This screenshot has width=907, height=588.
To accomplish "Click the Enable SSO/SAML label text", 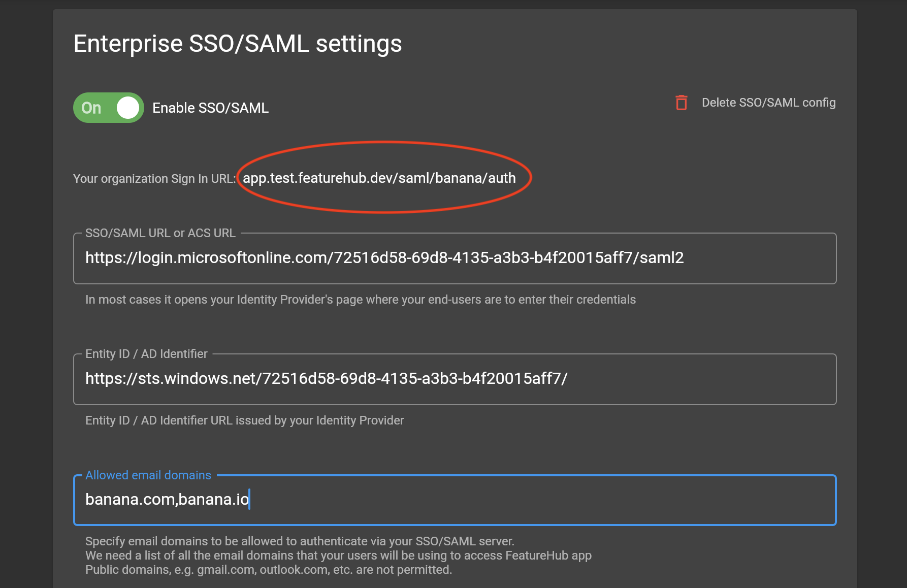I will pyautogui.click(x=210, y=108).
